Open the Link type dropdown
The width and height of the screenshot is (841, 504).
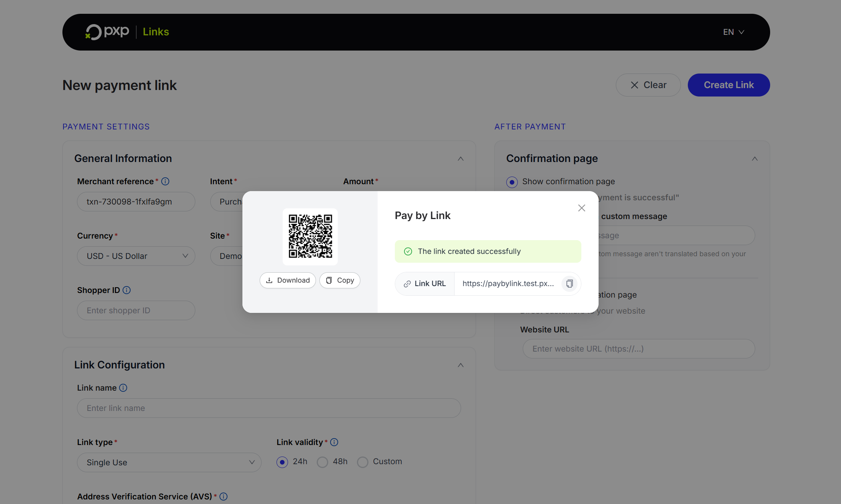point(169,462)
